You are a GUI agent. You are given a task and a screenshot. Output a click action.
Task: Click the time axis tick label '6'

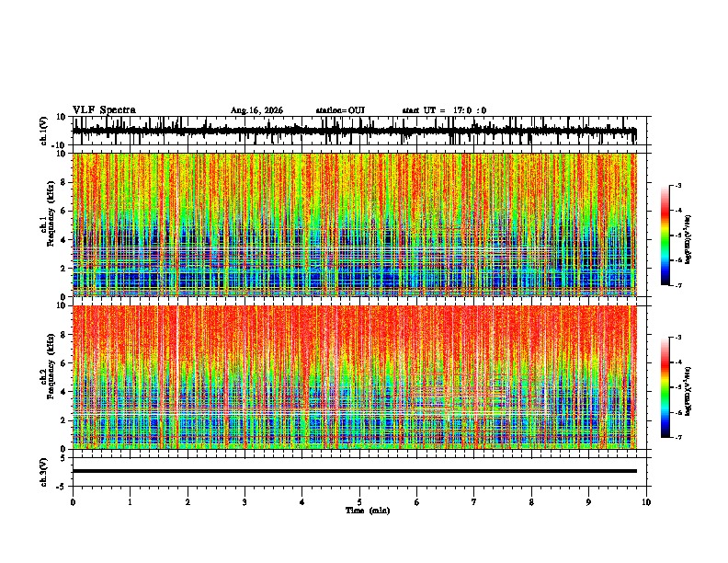point(417,502)
